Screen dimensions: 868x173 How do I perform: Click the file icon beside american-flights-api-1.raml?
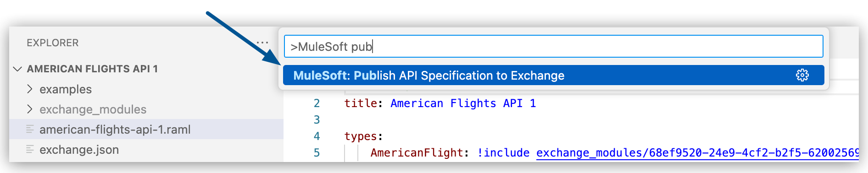pyautogui.click(x=30, y=130)
